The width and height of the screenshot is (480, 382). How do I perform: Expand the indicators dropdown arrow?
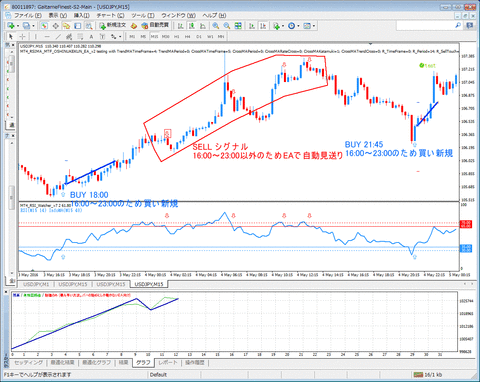click(x=283, y=26)
